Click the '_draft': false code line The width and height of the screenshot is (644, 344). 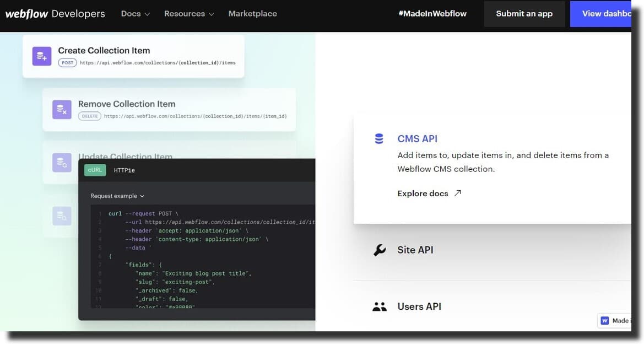(x=161, y=299)
